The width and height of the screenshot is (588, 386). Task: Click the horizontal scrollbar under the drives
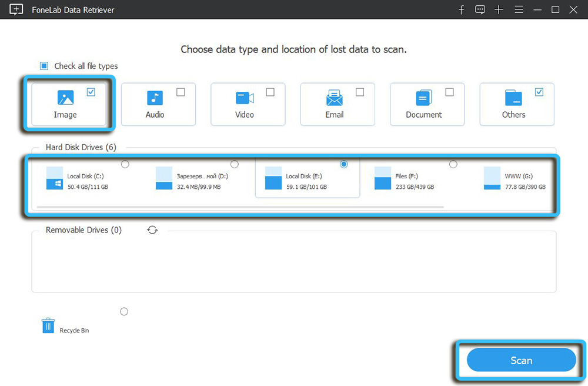(x=240, y=207)
